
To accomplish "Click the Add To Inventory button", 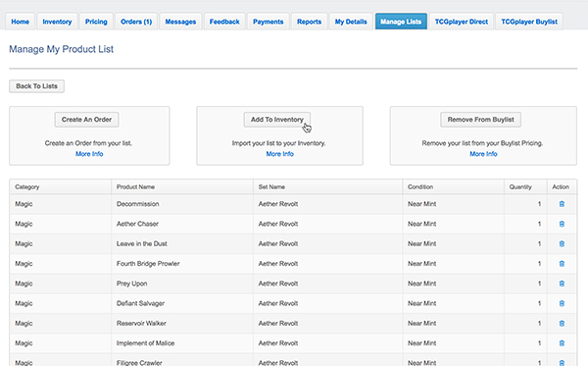I will point(277,120).
